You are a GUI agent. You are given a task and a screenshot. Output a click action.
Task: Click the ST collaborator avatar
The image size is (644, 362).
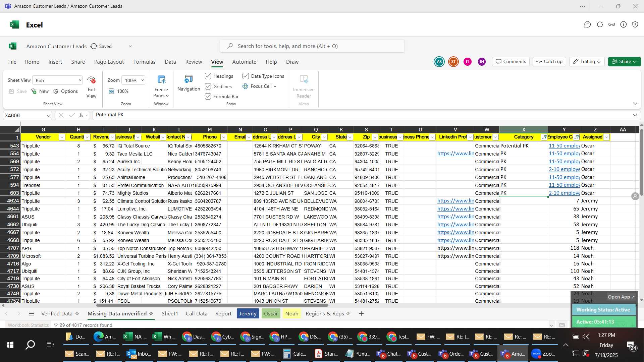tap(453, 62)
